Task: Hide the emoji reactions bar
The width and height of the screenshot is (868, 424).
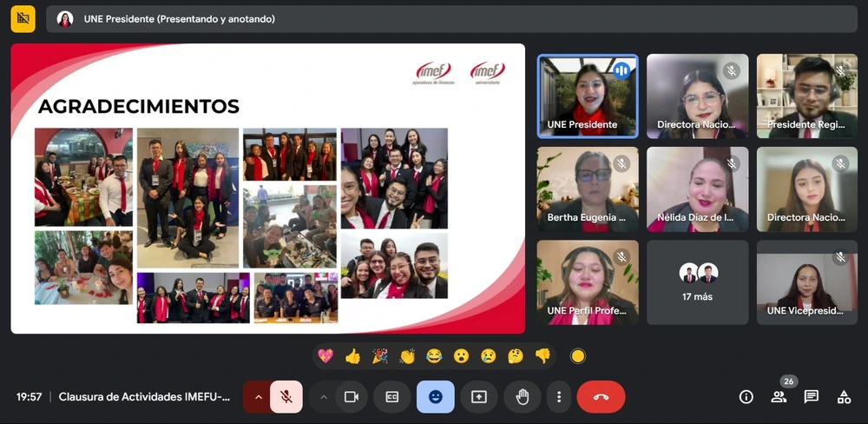Action: pyautogui.click(x=435, y=397)
